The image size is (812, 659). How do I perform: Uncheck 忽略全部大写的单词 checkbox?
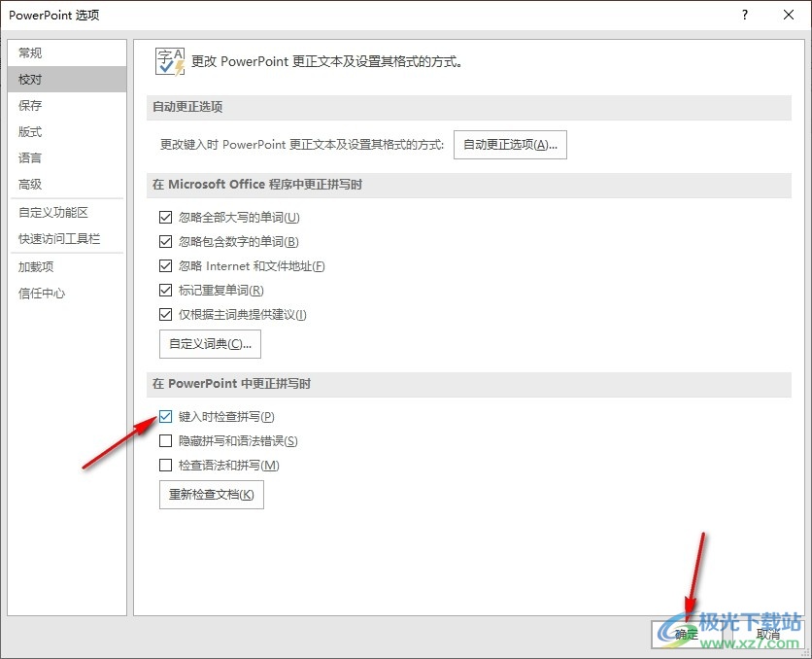pyautogui.click(x=165, y=218)
